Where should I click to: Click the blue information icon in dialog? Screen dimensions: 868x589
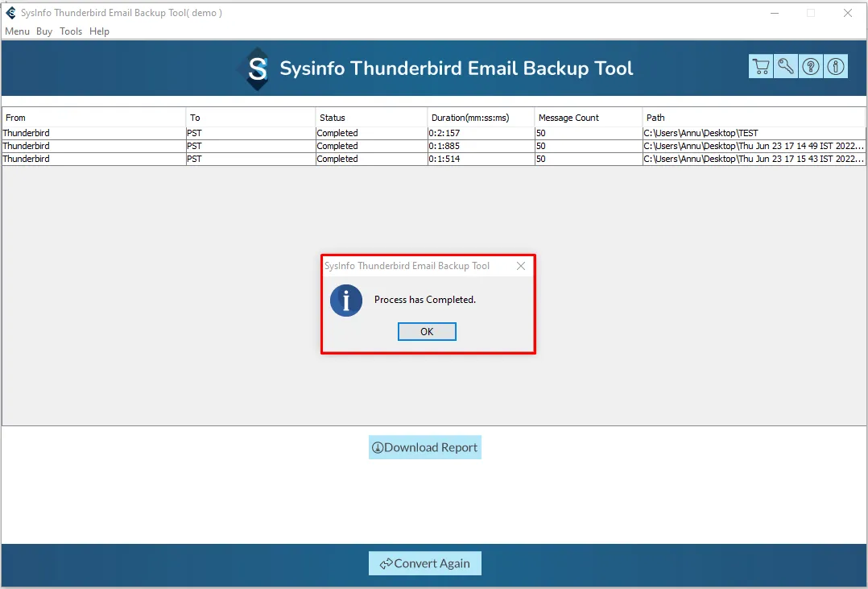point(346,301)
